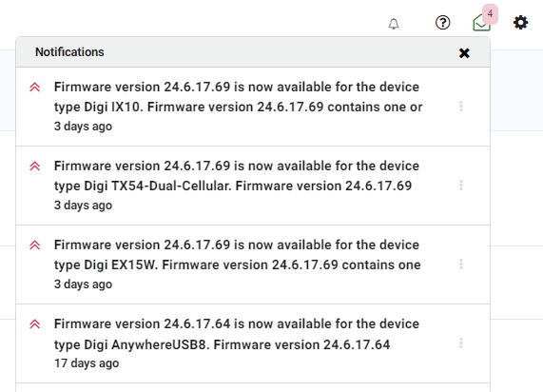543x392 pixels.
Task: Click priority chevron icon for AnywhereUSB8 notification
Action: 34,324
